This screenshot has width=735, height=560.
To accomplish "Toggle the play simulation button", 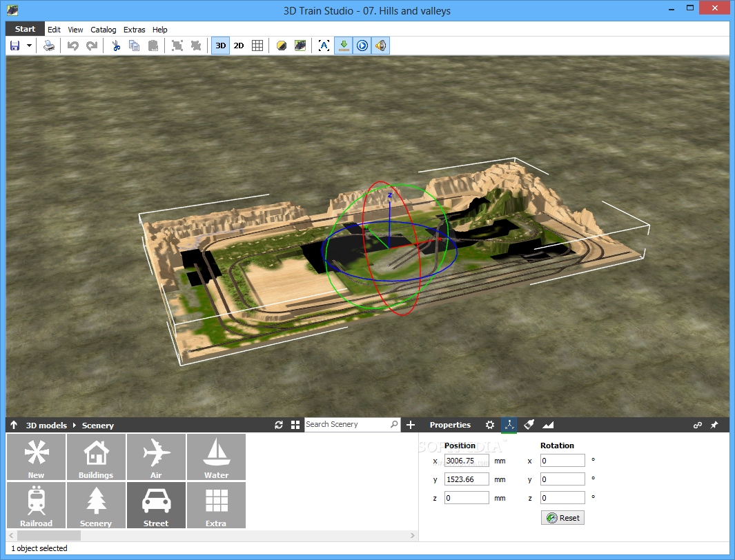I will (x=362, y=46).
